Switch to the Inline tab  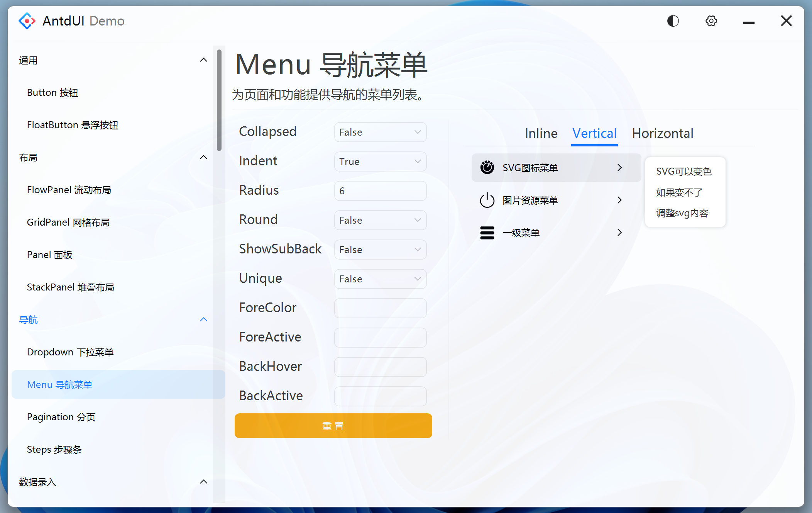coord(541,133)
